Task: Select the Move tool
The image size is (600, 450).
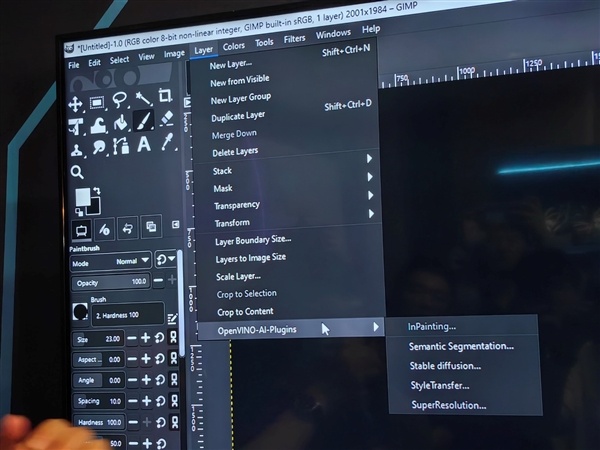Action: (x=75, y=103)
